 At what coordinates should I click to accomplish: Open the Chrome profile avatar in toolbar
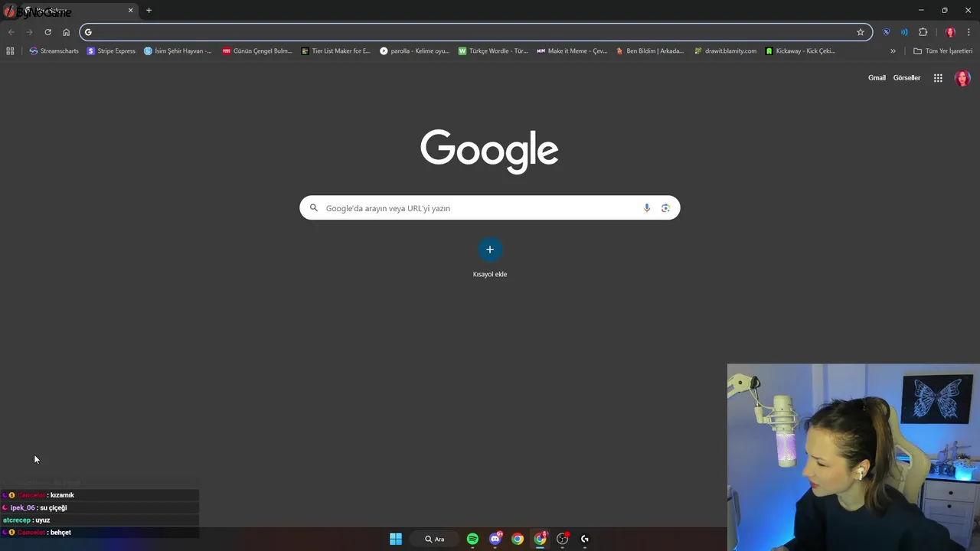[x=950, y=32]
